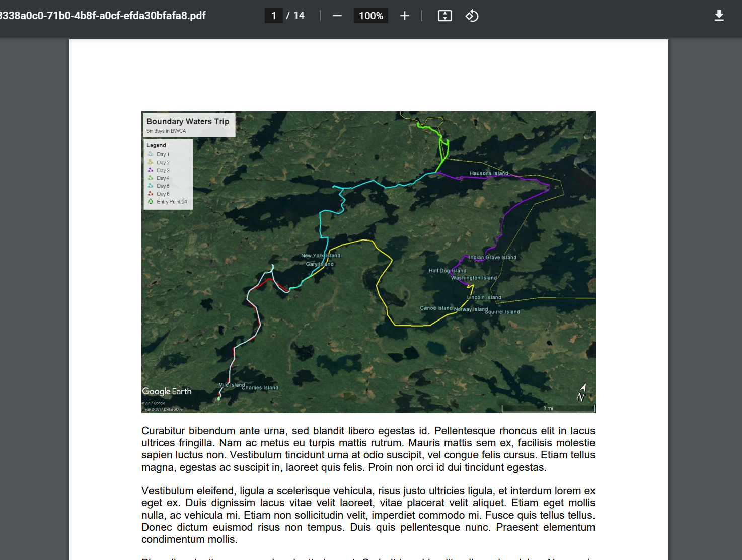
Task: Click the Squirrel Island label
Action: [502, 312]
